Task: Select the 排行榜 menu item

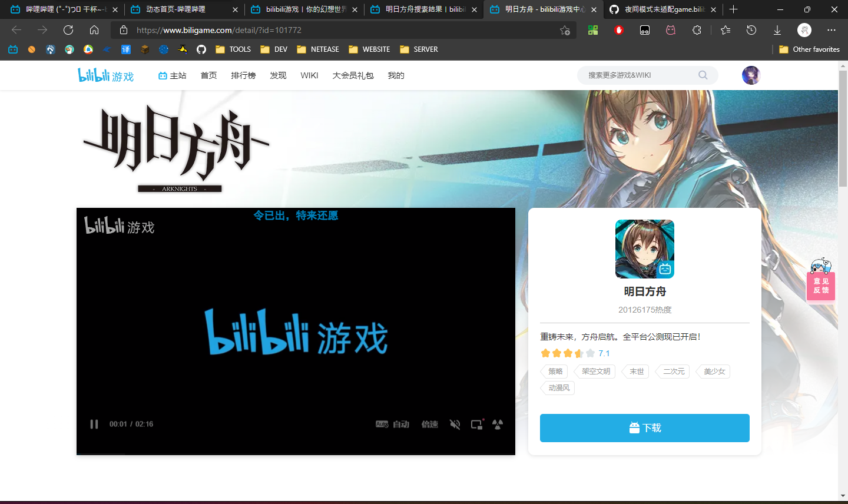Action: [243, 75]
